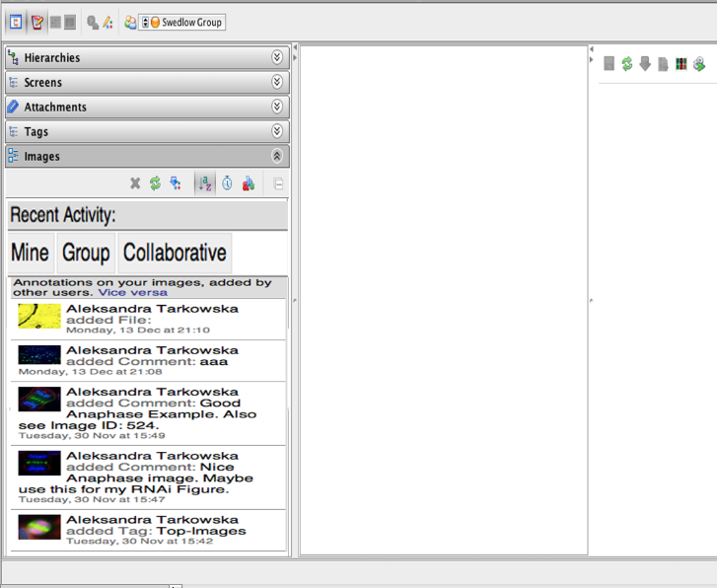
Task: Open the Attachments panel header
Action: 147,108
